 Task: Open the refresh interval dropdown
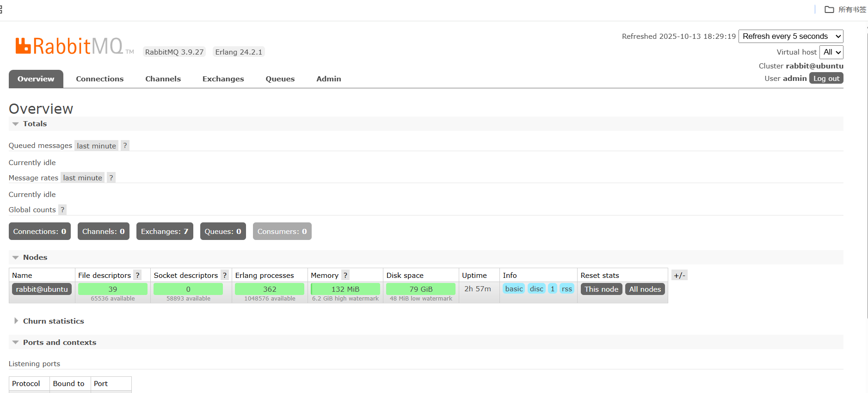pos(791,36)
